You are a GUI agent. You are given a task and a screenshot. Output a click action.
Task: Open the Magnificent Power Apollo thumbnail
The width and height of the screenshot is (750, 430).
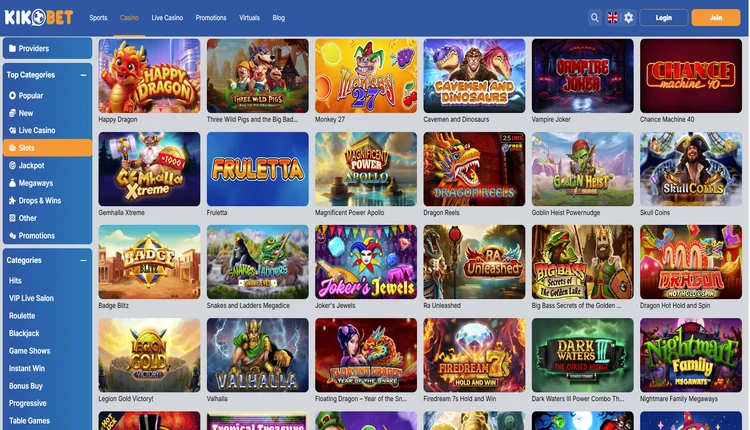366,169
